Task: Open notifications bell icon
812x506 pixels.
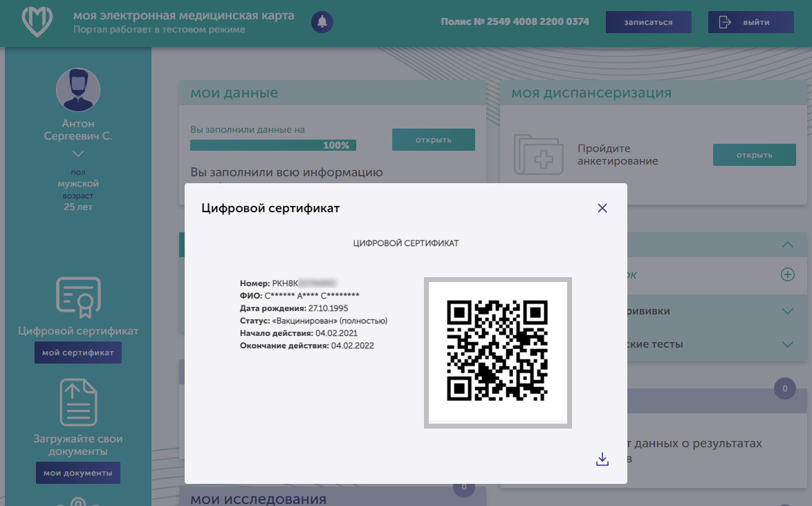Action: point(322,21)
